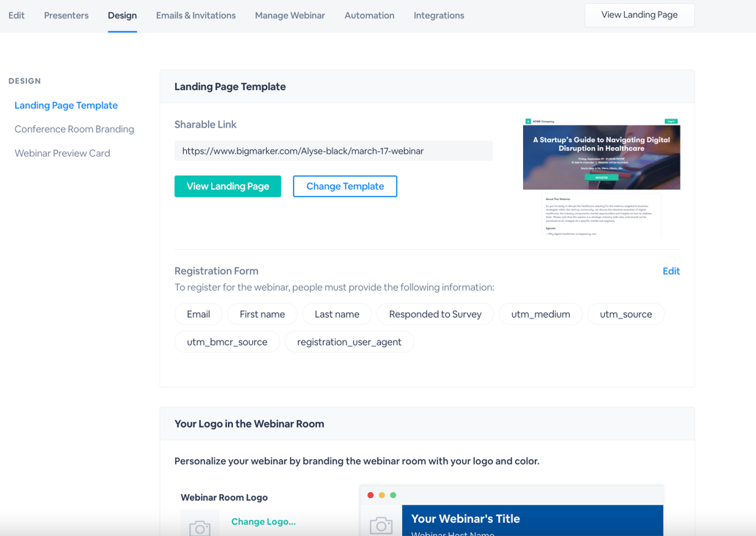Viewport: 756px width, 536px height.
Task: Click the red dot in the browser mockup
Action: (x=371, y=495)
